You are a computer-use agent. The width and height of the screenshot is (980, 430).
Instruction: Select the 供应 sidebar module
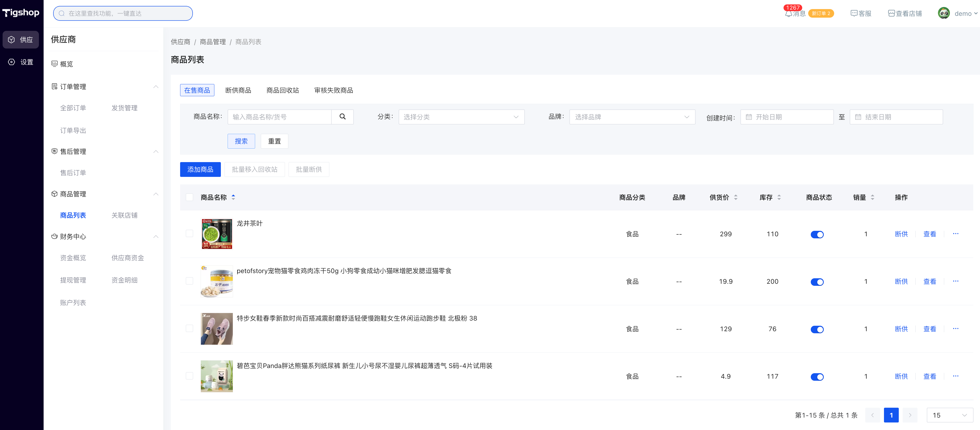[x=21, y=39]
